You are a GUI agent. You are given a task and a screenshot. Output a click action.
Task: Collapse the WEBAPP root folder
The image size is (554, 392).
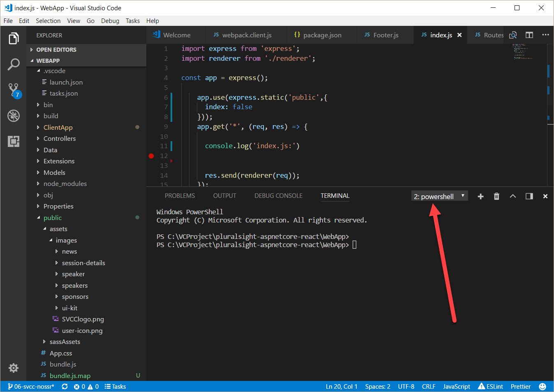[86, 61]
